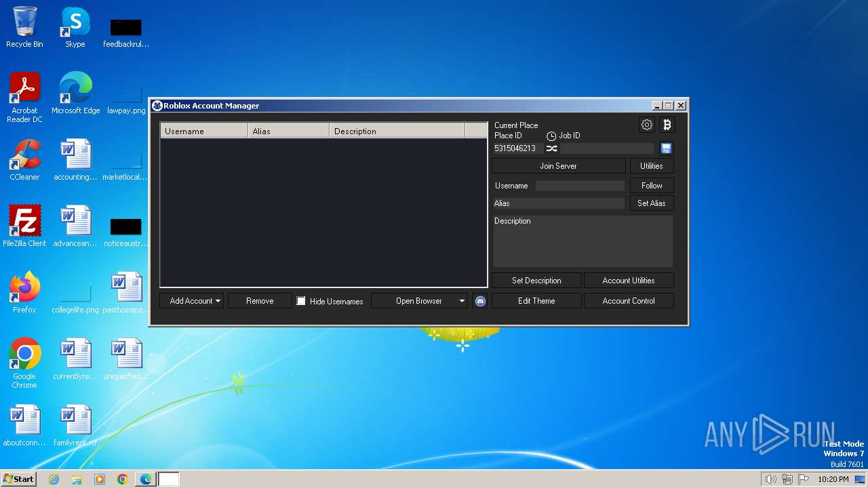This screenshot has width=868, height=488.
Task: Open the pasthomepa Word document icon
Action: tap(126, 293)
